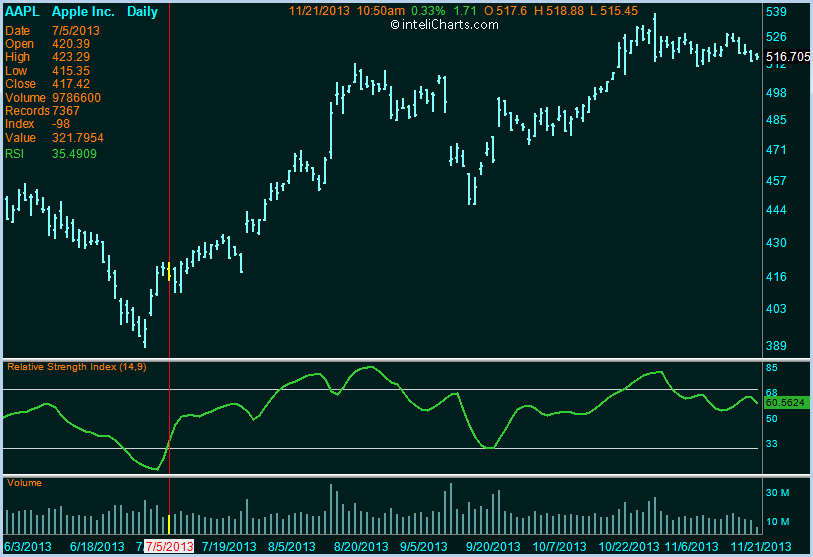This screenshot has height=557, width=813.
Task: Click the Index value -98
Action: pyautogui.click(x=61, y=124)
